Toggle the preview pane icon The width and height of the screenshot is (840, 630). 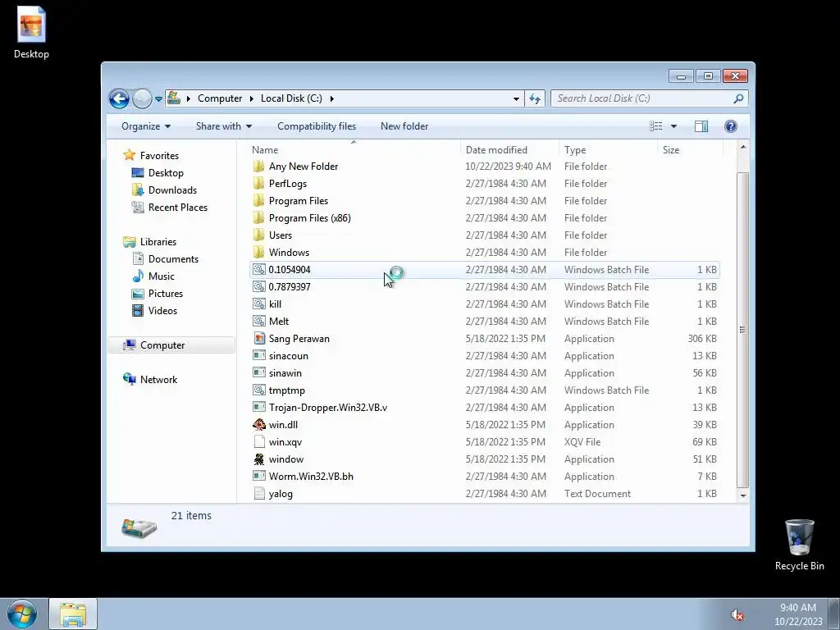coord(701,126)
